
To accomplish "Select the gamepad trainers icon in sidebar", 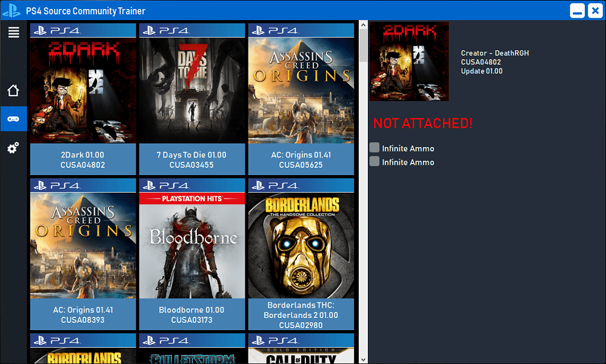I will click(13, 119).
